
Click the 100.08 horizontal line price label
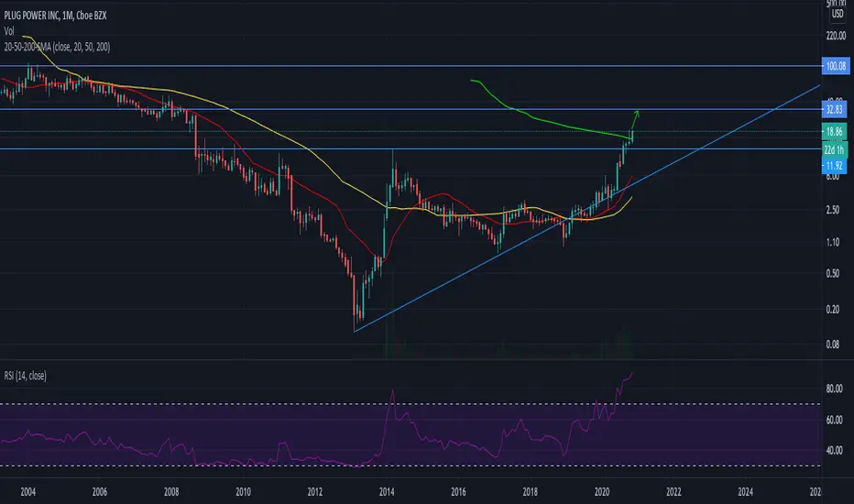click(836, 67)
